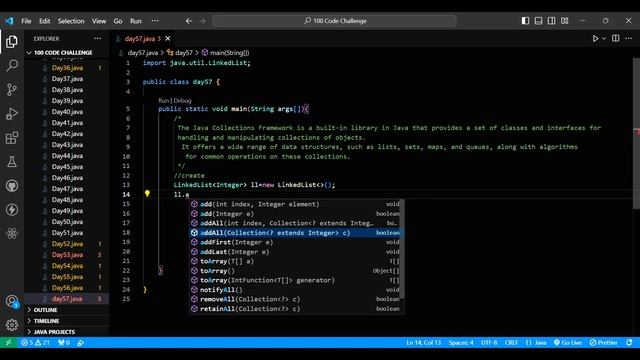Screen dimensions: 640x360
Task: Open the remote window status icon
Action: (9, 342)
